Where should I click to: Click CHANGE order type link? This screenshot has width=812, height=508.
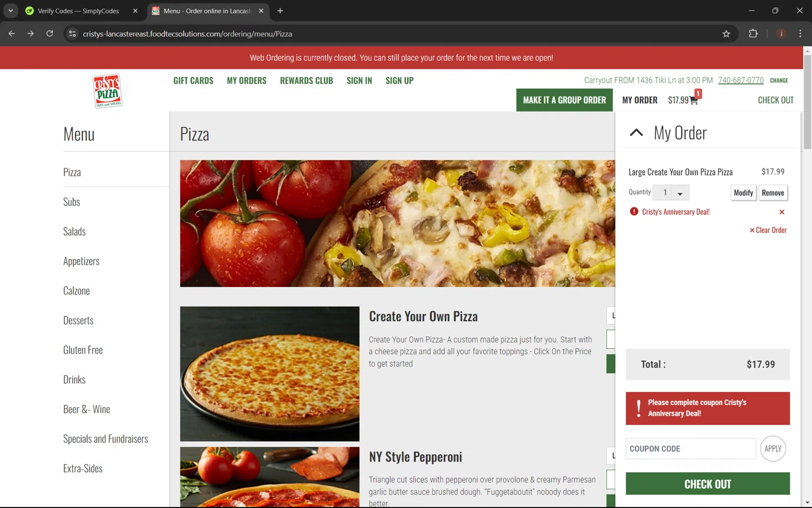(779, 80)
